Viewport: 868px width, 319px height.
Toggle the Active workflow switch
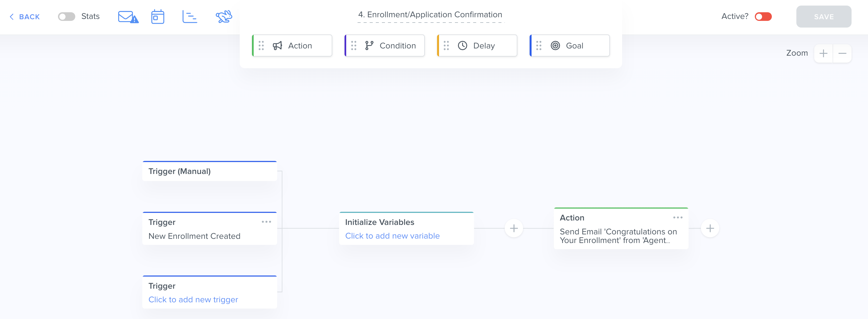(x=763, y=16)
